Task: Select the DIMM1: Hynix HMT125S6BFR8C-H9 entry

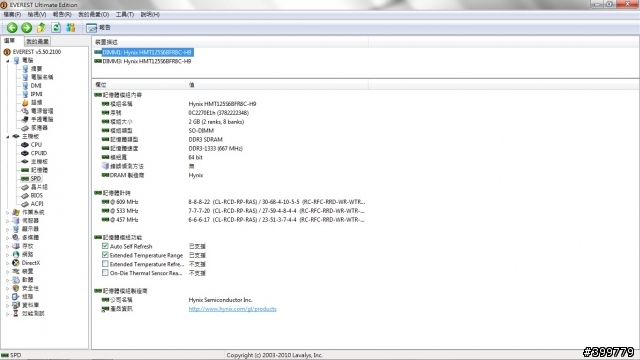Action: click(147, 52)
